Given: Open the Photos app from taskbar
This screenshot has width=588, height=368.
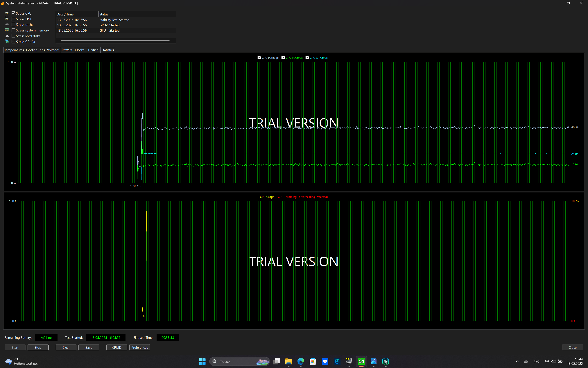Looking at the screenshot, I should [373, 361].
